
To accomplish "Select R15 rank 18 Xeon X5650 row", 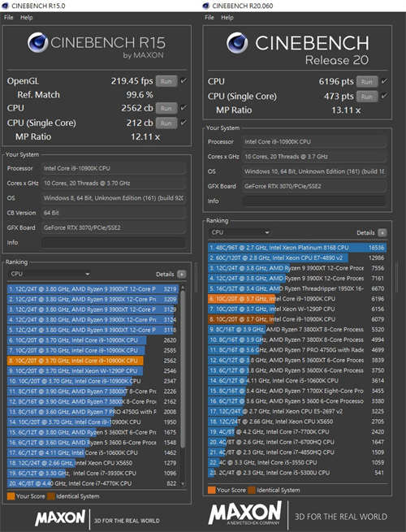I will pos(93,463).
